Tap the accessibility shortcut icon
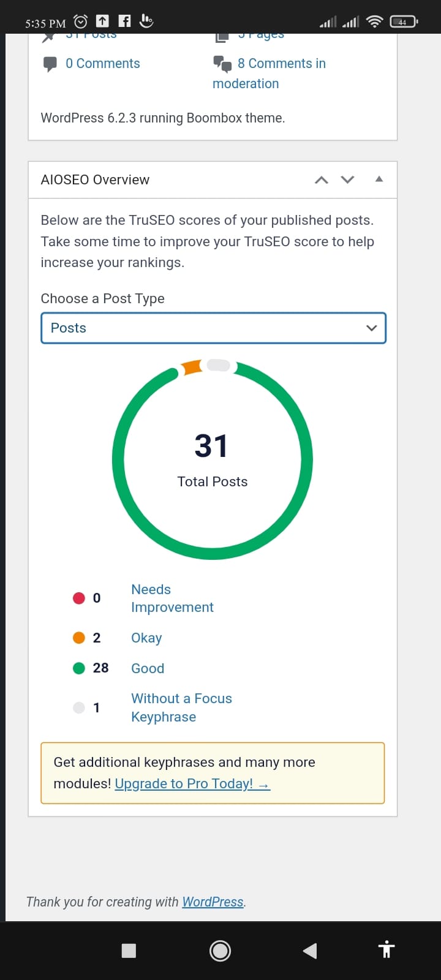Image resolution: width=441 pixels, height=980 pixels. click(386, 949)
